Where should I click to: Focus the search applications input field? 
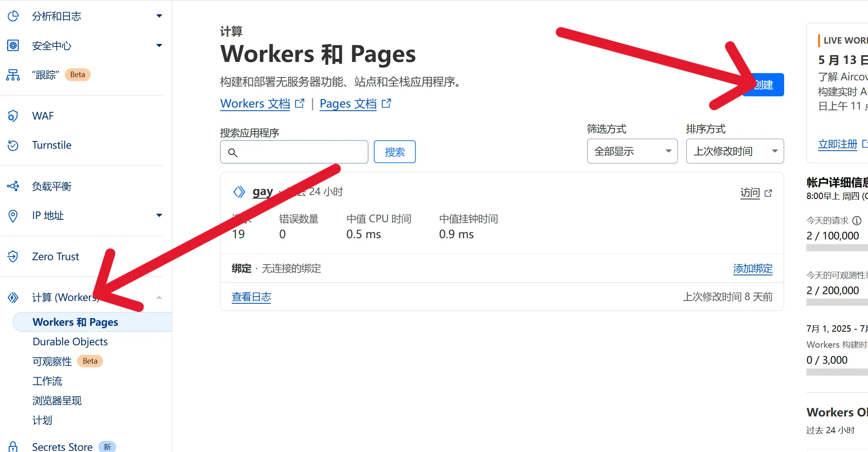pos(300,152)
